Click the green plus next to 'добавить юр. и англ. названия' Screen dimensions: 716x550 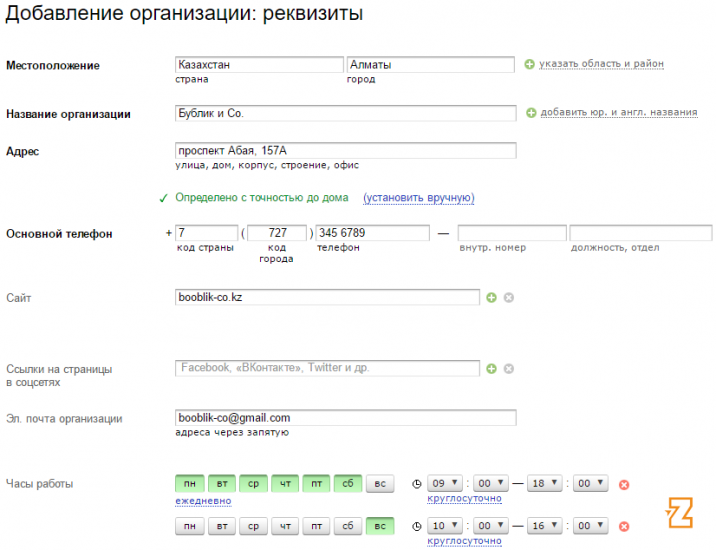pyautogui.click(x=531, y=113)
